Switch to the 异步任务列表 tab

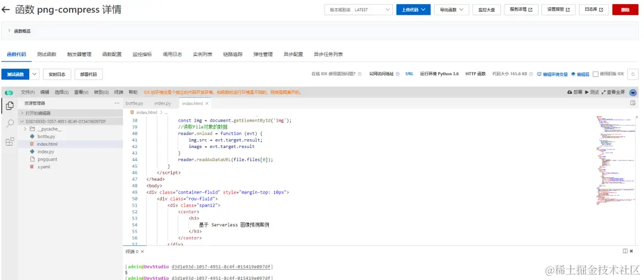pyautogui.click(x=328, y=54)
